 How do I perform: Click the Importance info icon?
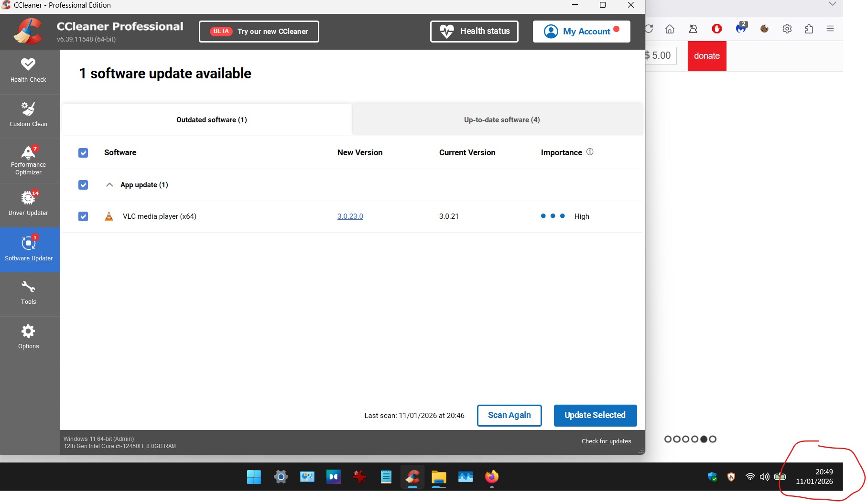click(x=590, y=152)
